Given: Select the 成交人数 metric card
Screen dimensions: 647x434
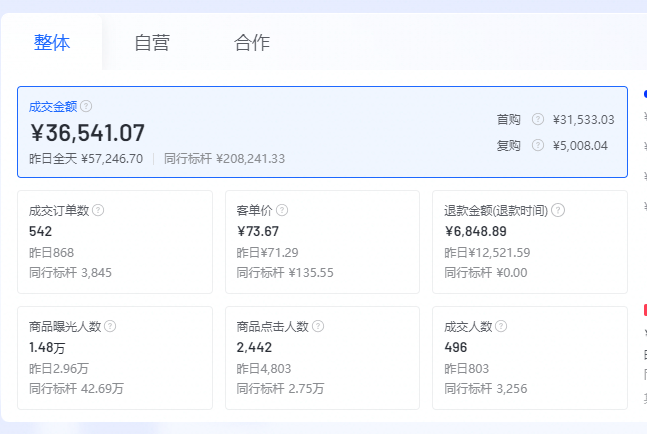Looking at the screenshot, I should (x=530, y=358).
